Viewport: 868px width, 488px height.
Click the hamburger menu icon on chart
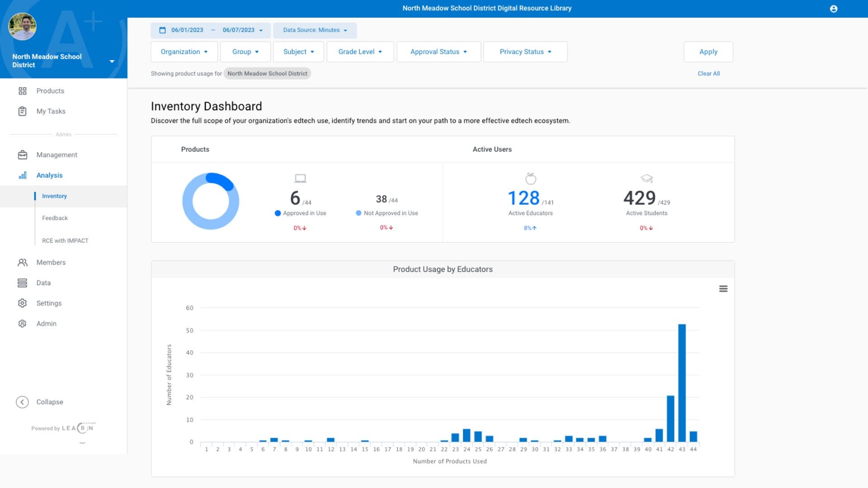723,288
